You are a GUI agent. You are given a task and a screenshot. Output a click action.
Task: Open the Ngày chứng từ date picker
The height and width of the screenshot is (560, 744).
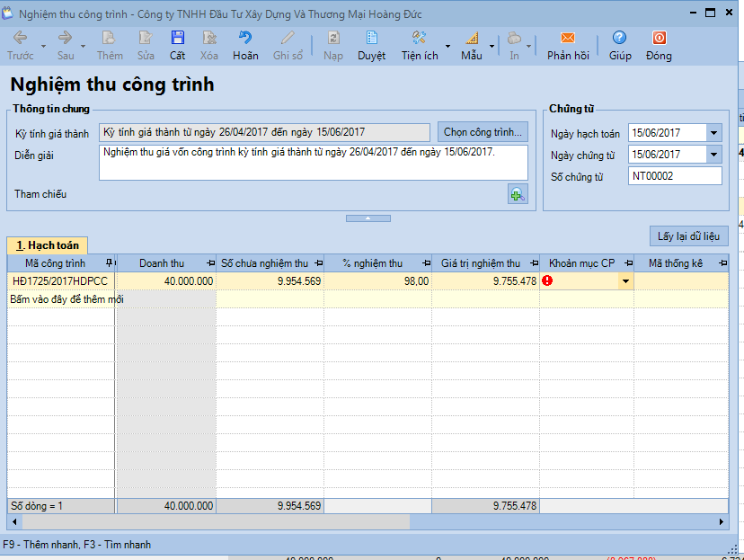(713, 155)
